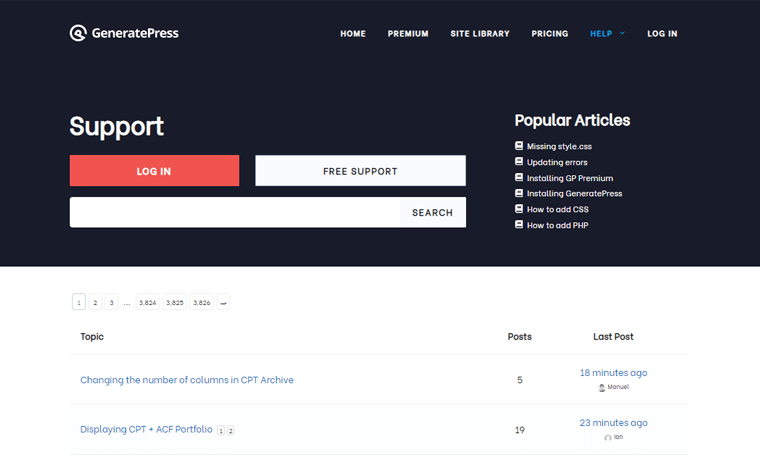
Task: Click Manuel's avatar under last post
Action: point(602,387)
